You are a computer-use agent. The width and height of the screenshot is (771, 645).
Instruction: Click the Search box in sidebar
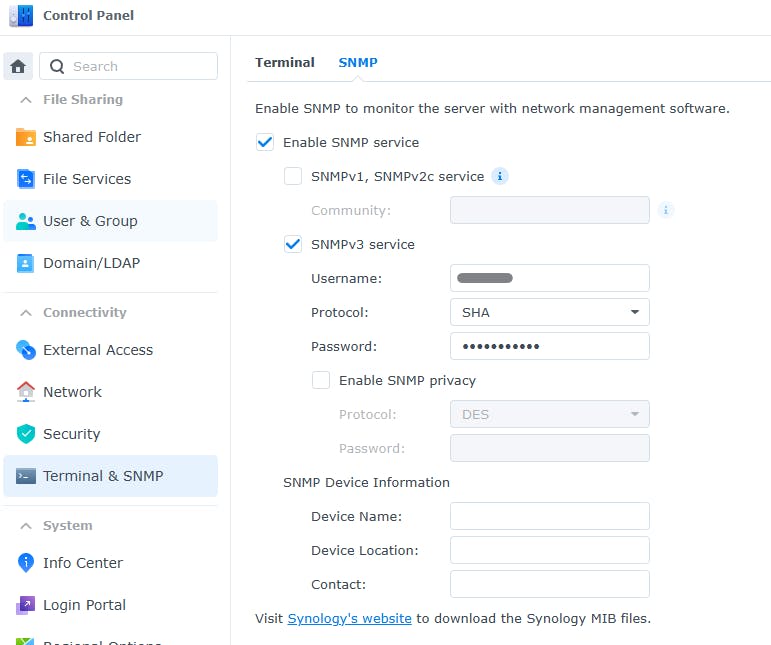coord(128,66)
